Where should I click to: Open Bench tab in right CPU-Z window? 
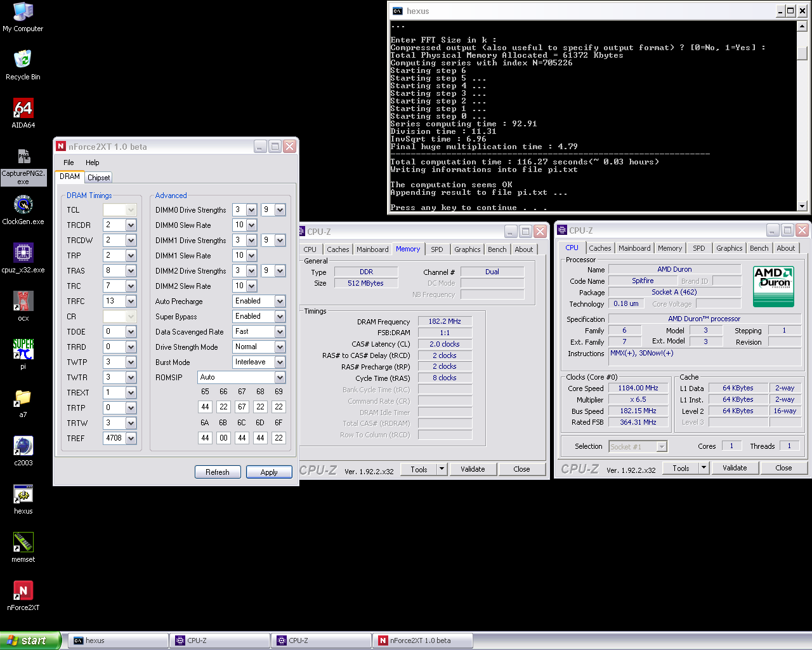click(x=759, y=248)
